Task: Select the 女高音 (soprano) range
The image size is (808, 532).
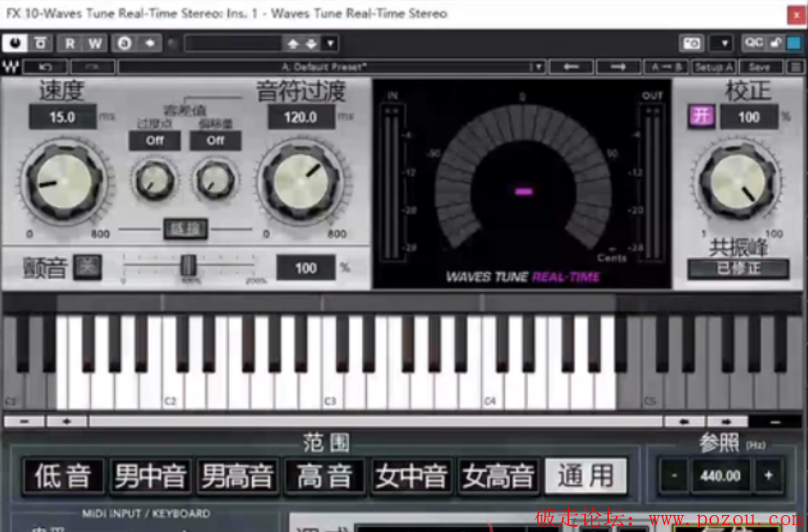Action: click(x=498, y=475)
